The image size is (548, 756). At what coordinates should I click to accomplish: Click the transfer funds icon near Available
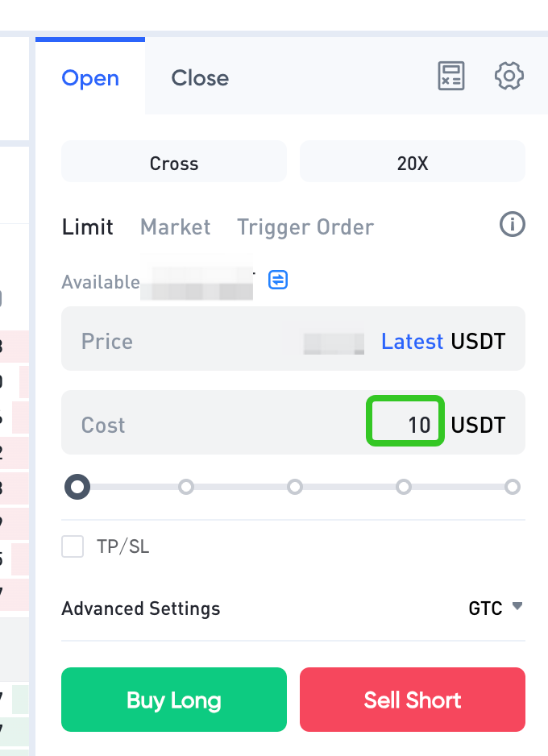click(278, 280)
